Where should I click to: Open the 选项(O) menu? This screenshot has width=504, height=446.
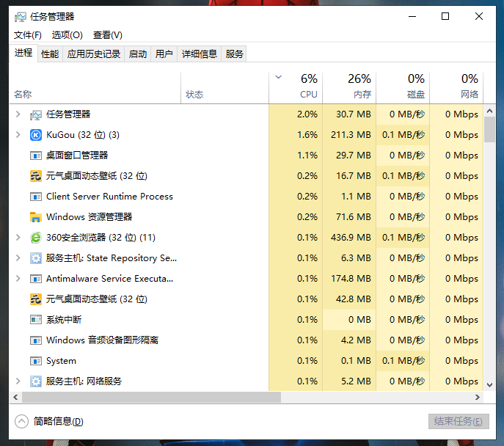click(x=67, y=35)
